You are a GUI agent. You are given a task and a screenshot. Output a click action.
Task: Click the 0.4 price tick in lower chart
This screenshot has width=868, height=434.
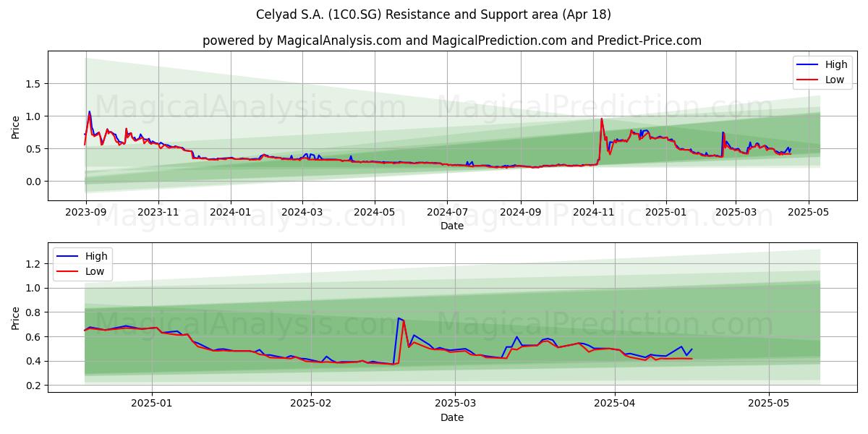pos(35,361)
